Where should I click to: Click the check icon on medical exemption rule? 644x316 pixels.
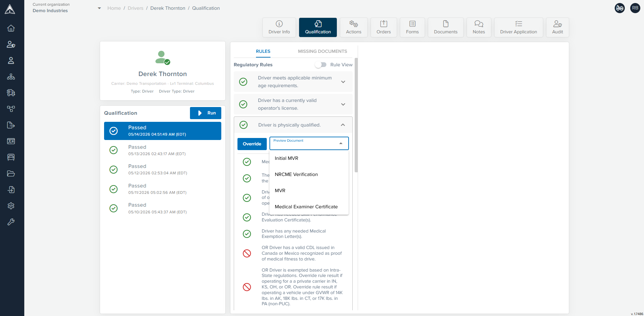coord(247,234)
